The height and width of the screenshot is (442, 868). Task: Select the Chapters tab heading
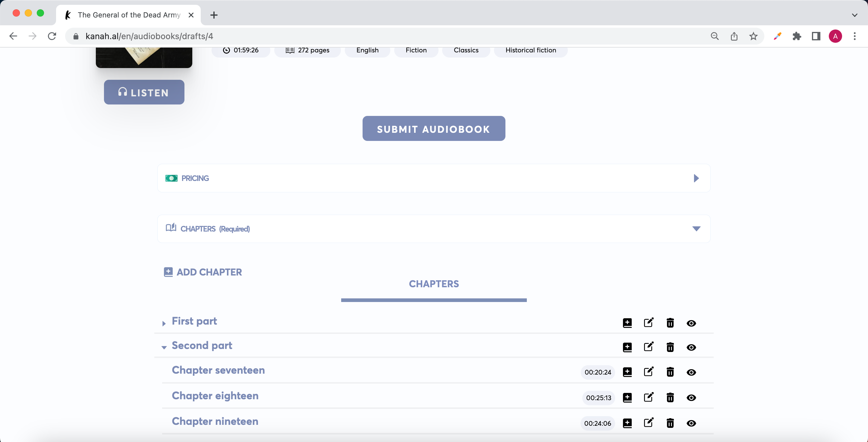(434, 284)
